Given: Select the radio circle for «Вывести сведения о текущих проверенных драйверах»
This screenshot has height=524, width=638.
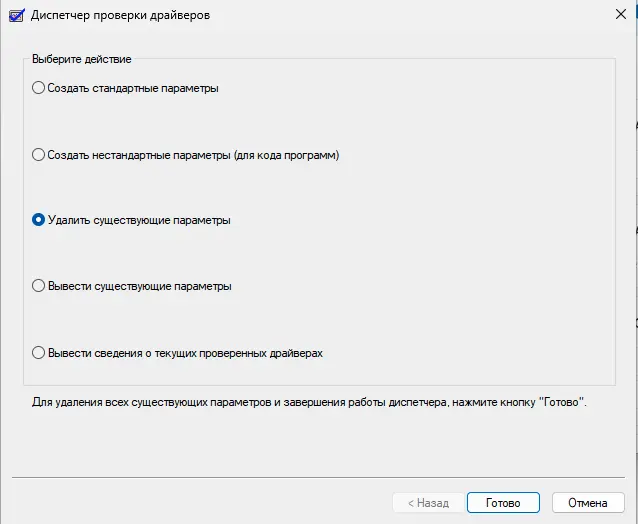Looking at the screenshot, I should click(x=38, y=352).
